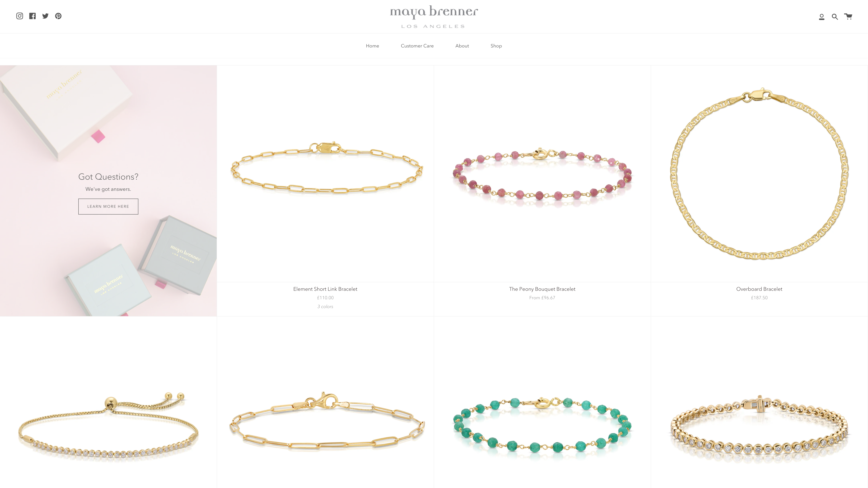Open Element Short Link Bracelet title link

(325, 289)
